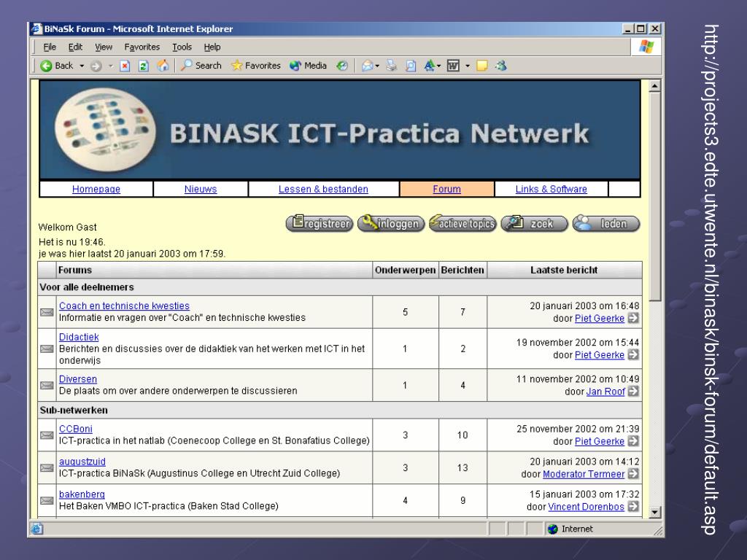Click the Mail envelope icon

tap(367, 66)
